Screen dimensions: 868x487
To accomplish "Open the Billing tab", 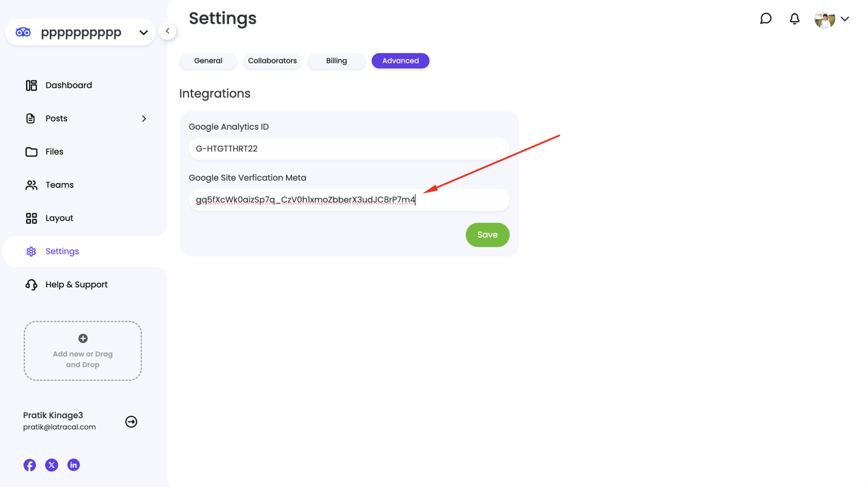I will pos(336,61).
